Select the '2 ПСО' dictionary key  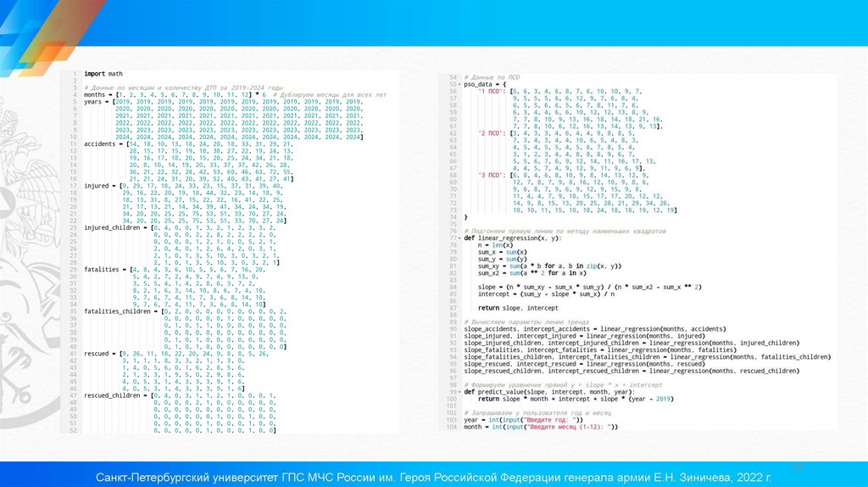[492, 133]
